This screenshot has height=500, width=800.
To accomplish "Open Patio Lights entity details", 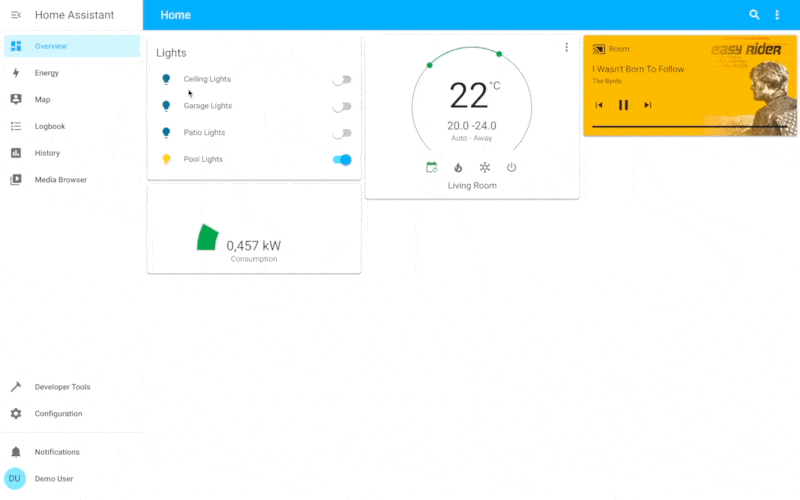I will (x=204, y=132).
